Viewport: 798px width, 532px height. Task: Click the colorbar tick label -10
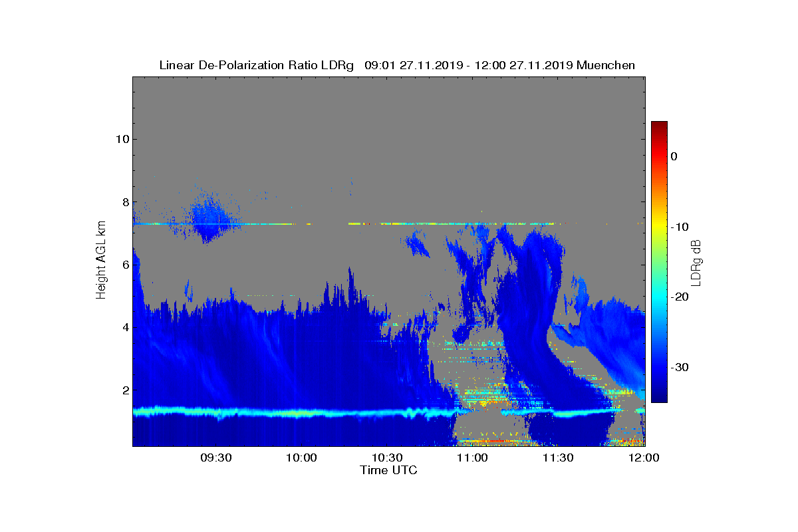click(678, 227)
